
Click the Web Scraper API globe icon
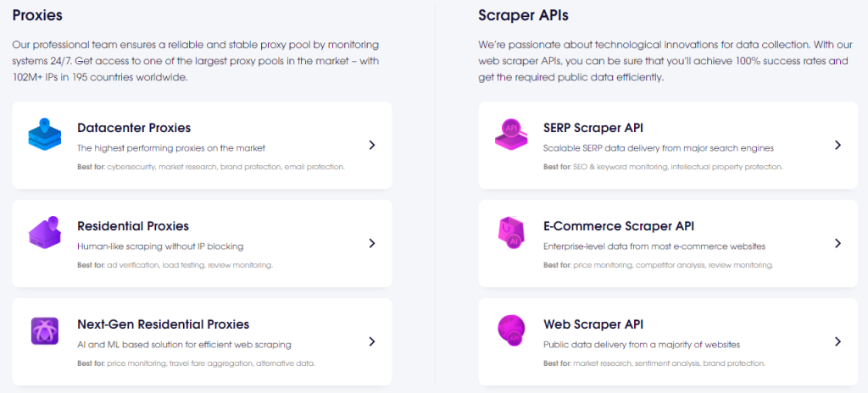pos(511,330)
